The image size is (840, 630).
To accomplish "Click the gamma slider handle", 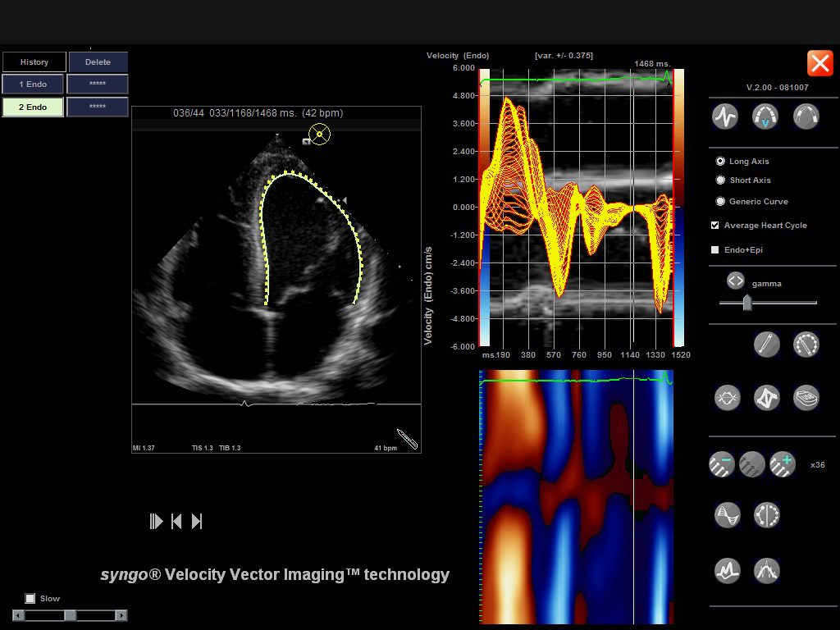I will tap(747, 303).
